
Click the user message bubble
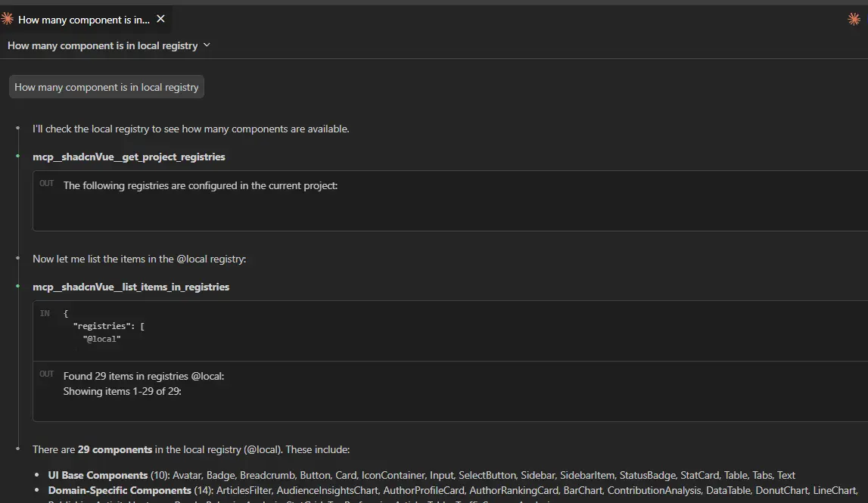(107, 87)
